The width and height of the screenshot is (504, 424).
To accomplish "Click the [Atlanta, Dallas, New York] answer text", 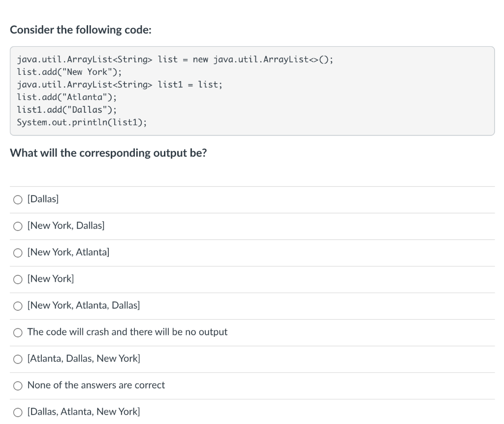I will point(84,359).
